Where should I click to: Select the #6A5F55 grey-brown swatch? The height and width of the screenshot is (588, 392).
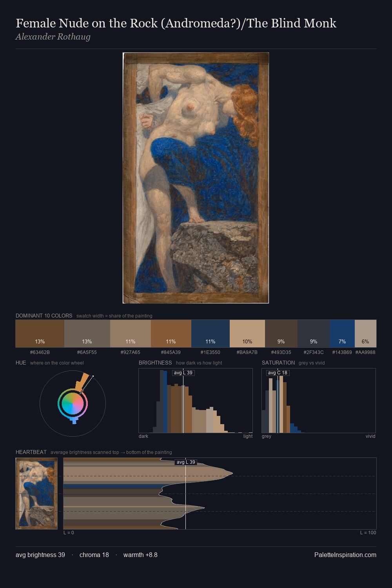pyautogui.click(x=87, y=334)
